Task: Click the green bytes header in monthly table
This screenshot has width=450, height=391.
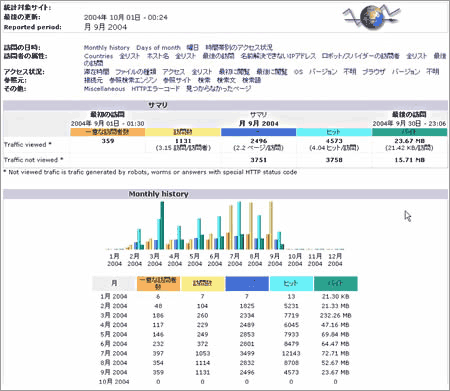Action: click(x=335, y=284)
